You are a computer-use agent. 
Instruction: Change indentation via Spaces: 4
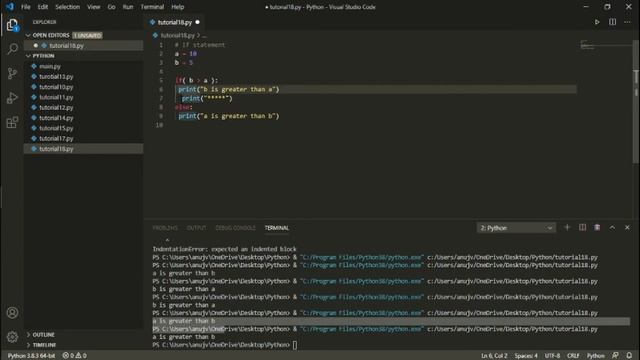[x=526, y=356]
